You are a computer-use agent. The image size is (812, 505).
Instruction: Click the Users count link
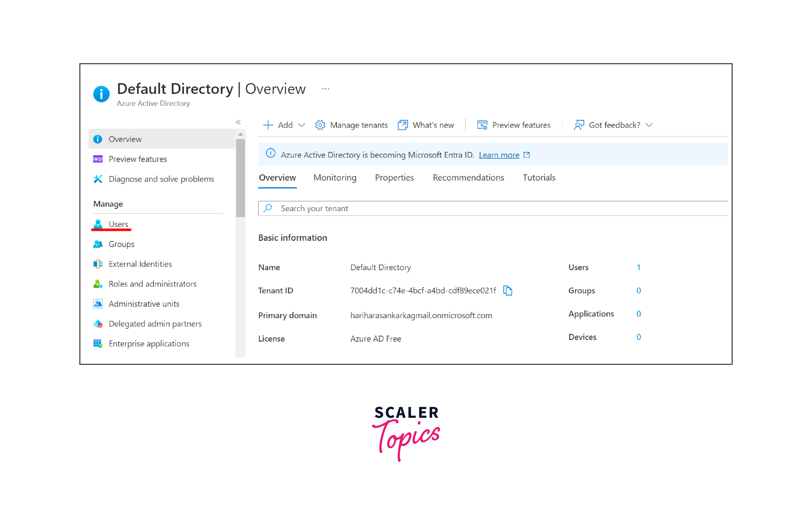[x=638, y=267]
